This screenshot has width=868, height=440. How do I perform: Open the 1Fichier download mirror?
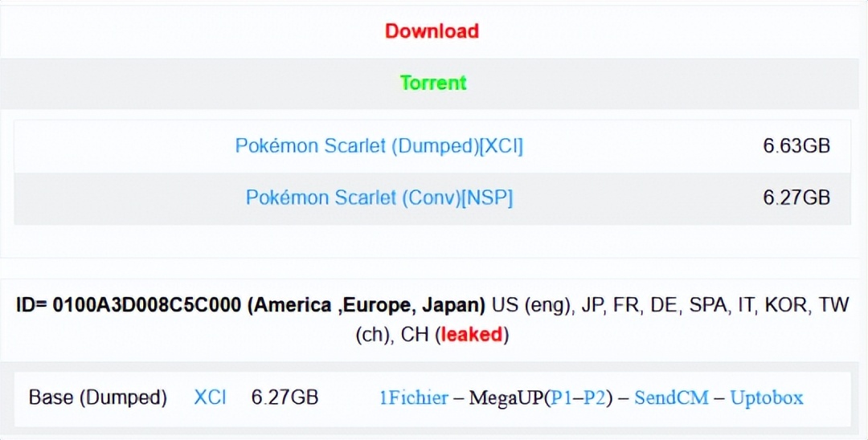tap(413, 397)
